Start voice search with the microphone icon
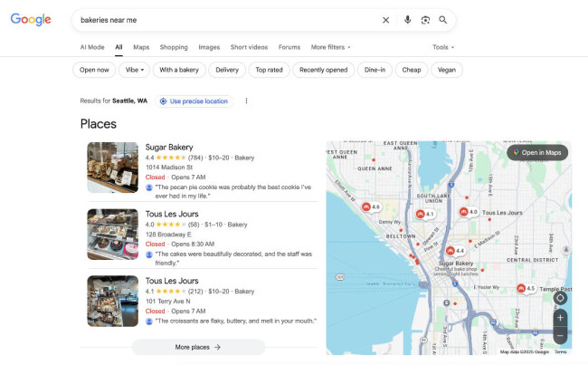Image resolution: width=588 pixels, height=365 pixels. (x=408, y=20)
